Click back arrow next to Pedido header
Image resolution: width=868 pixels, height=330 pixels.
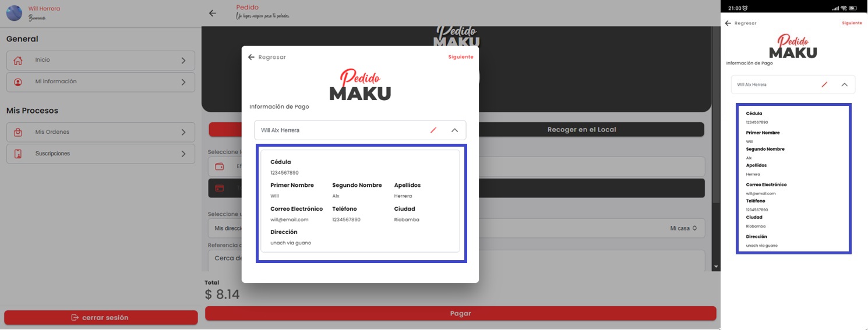[x=213, y=13]
